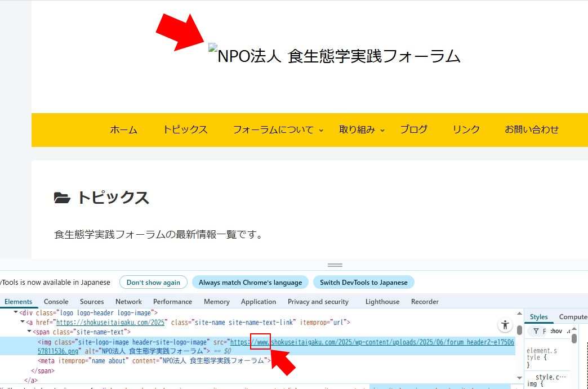Image resolution: width=588 pixels, height=389 pixels.
Task: Click the accessibility icon in Elements panel
Action: pos(505,325)
